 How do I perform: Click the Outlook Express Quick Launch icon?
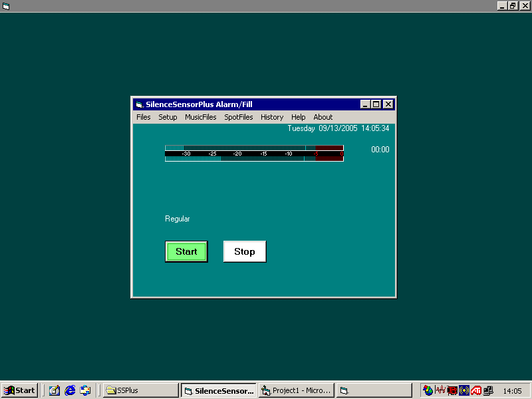click(85, 390)
